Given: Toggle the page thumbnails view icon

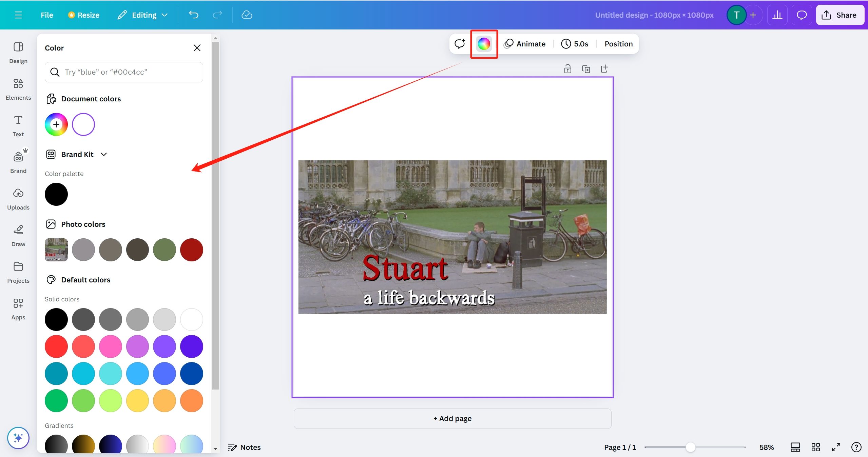Looking at the screenshot, I should [x=795, y=447].
